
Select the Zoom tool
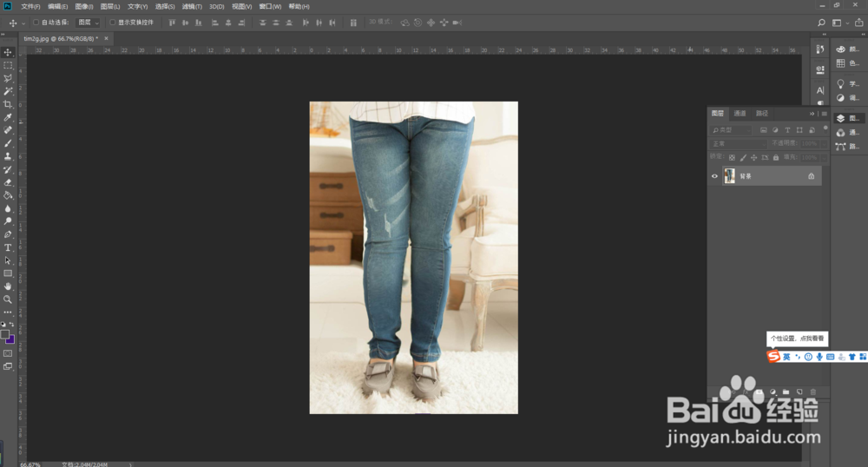pos(8,299)
